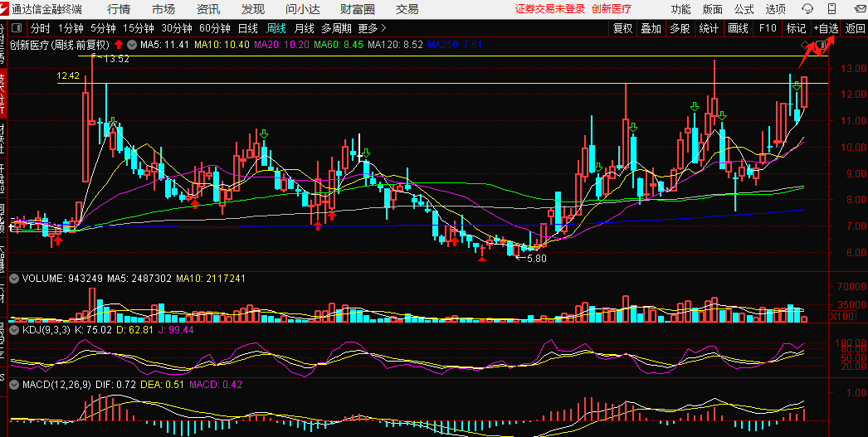
Task: Click the 13.52 high price label
Action: 117,59
